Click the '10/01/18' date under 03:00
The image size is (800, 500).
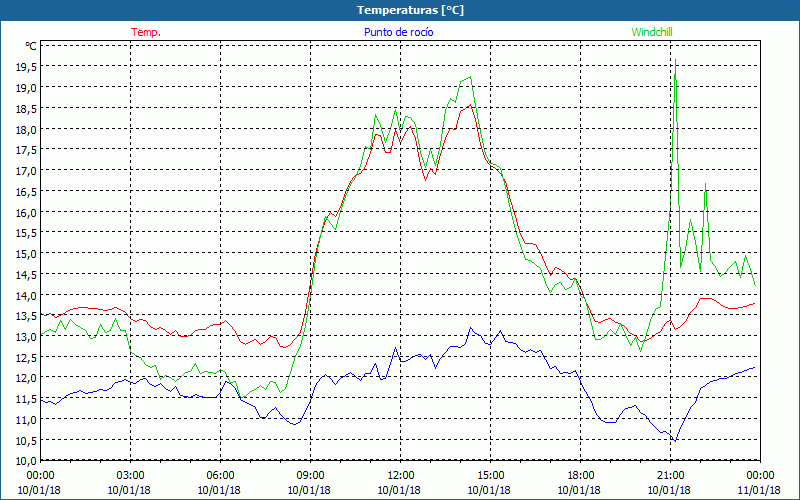[x=129, y=490]
